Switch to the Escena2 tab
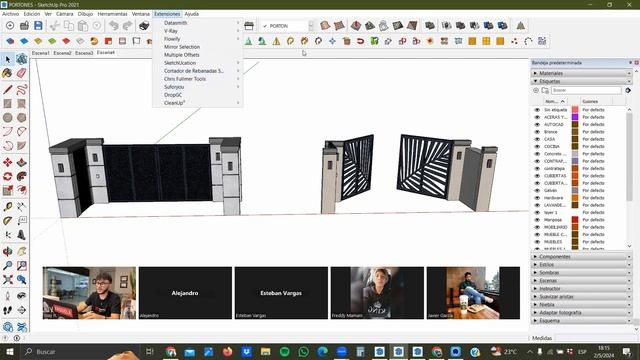640x360 pixels. (x=62, y=53)
